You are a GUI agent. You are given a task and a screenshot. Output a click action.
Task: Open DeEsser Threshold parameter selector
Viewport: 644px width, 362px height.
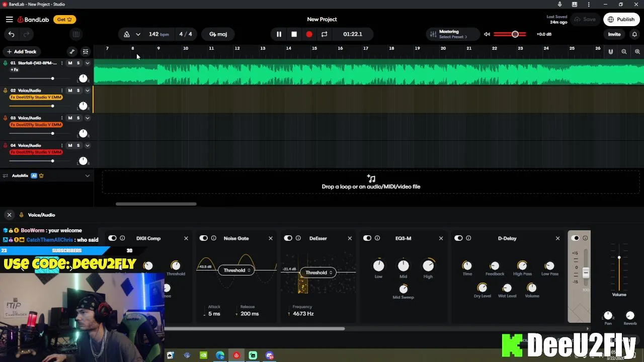pos(318,273)
